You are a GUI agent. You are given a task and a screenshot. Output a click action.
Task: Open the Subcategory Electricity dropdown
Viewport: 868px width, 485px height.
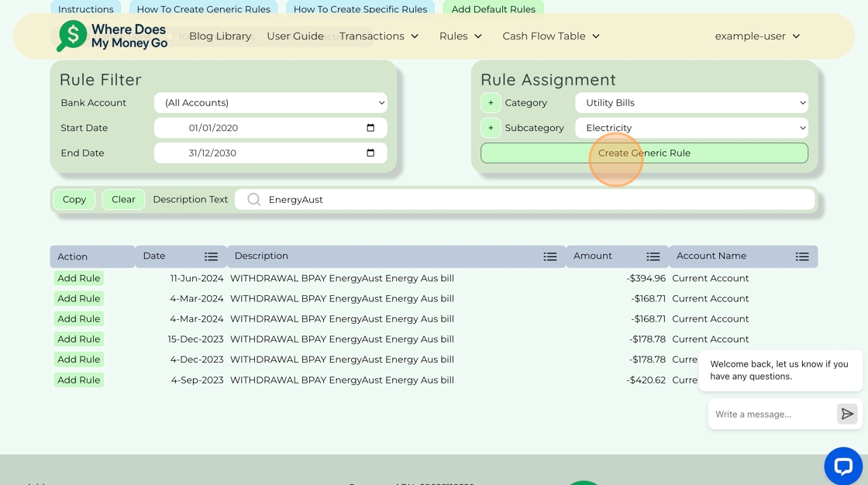[x=691, y=128]
